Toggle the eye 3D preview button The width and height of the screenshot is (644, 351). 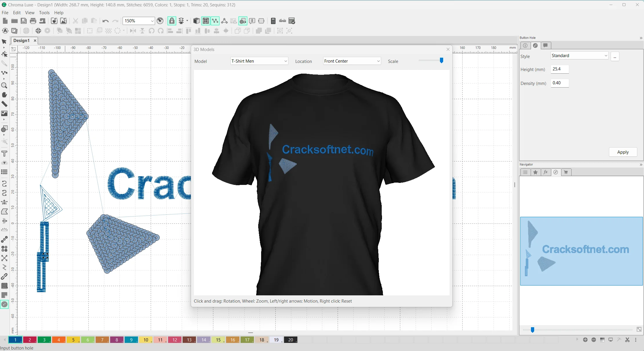point(243,21)
